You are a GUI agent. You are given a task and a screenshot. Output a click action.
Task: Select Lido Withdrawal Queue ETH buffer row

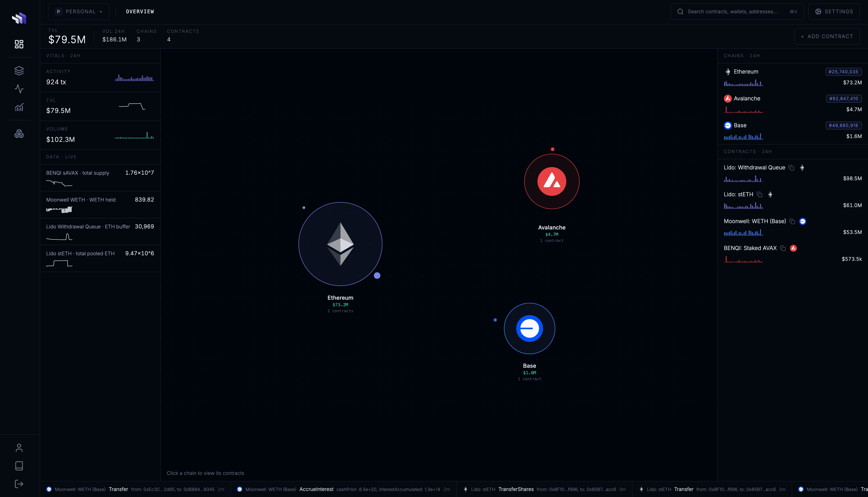tap(100, 232)
